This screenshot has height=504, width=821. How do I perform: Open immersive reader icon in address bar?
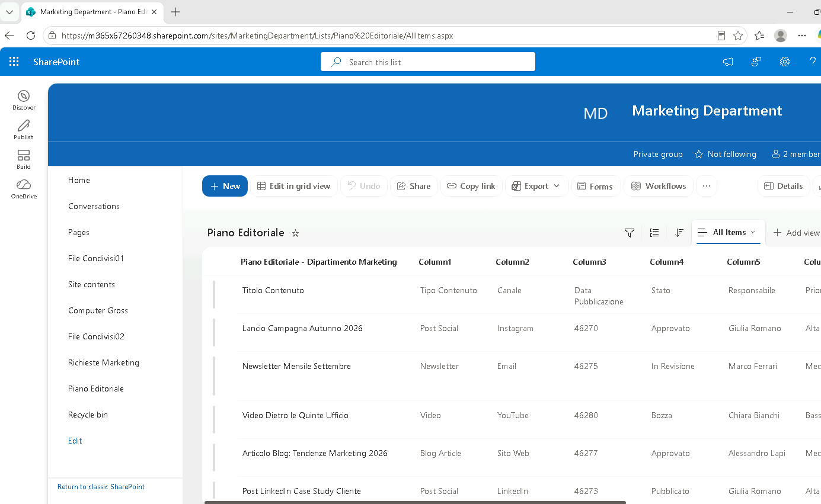(x=721, y=36)
